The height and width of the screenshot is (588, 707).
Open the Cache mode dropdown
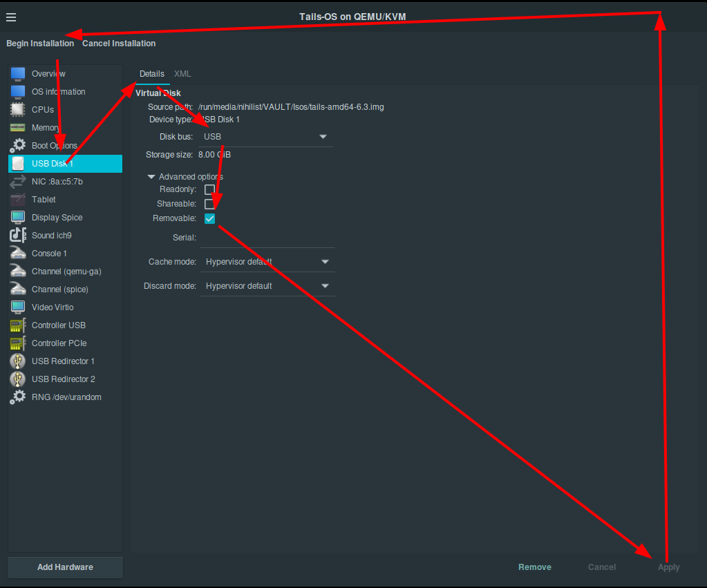(x=267, y=262)
